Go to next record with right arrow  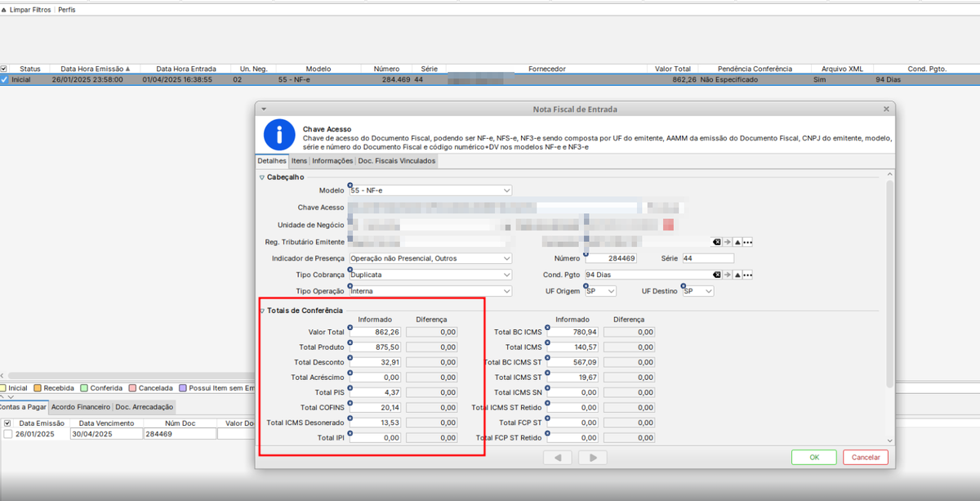594,458
